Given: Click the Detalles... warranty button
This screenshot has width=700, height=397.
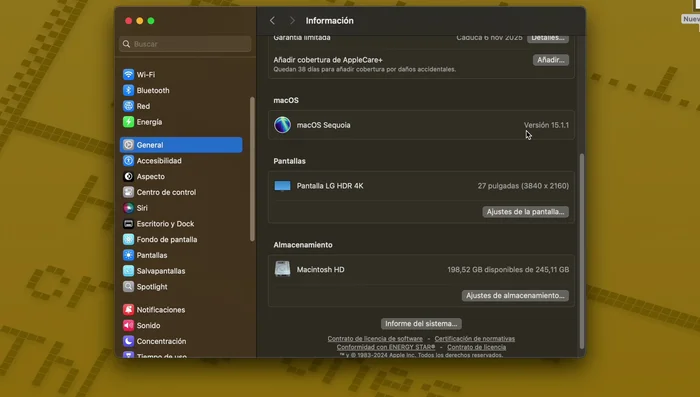Looking at the screenshot, I should click(548, 38).
